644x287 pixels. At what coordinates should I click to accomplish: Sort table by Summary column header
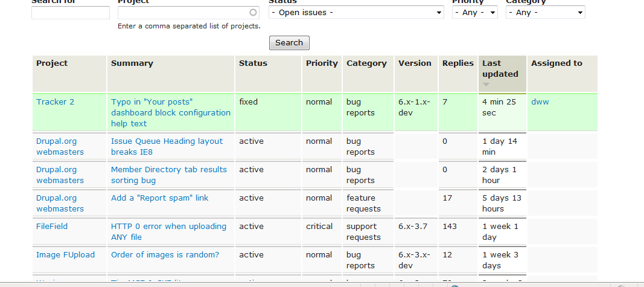click(x=132, y=63)
